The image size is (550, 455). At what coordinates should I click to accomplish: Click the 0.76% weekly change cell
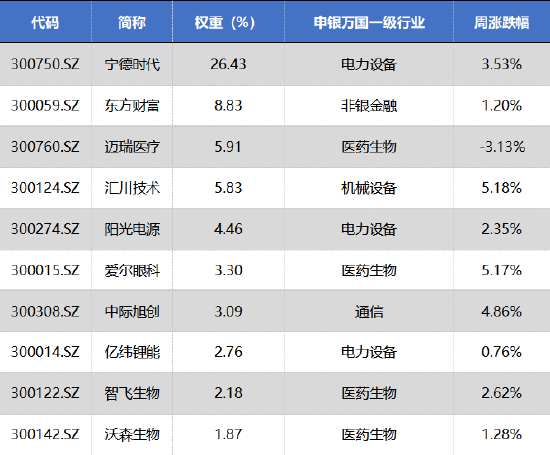click(502, 352)
